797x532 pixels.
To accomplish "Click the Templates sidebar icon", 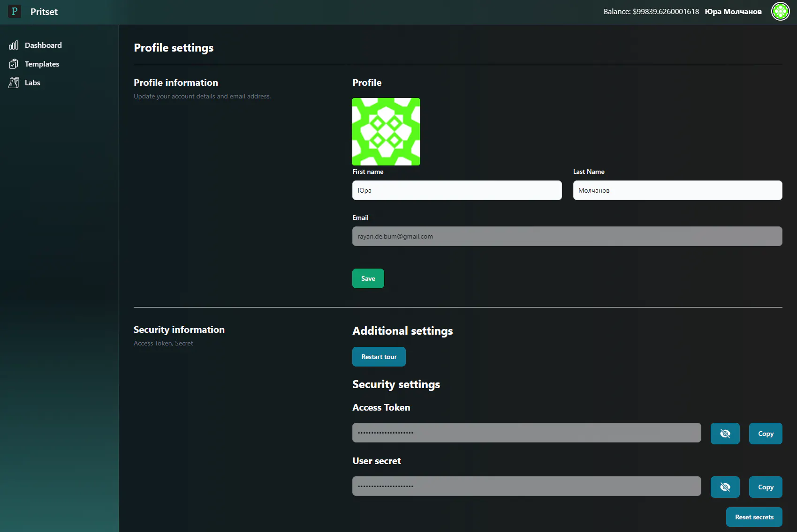I will tap(14, 64).
